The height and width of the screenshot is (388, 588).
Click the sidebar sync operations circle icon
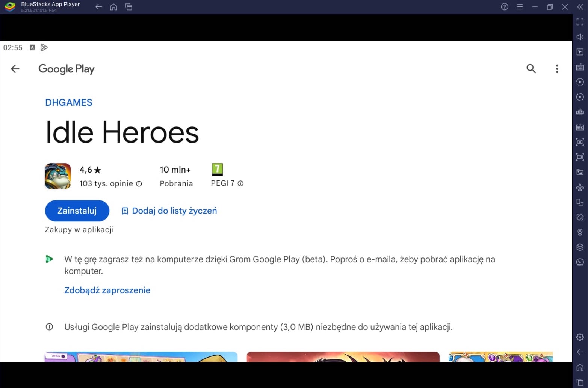[580, 97]
